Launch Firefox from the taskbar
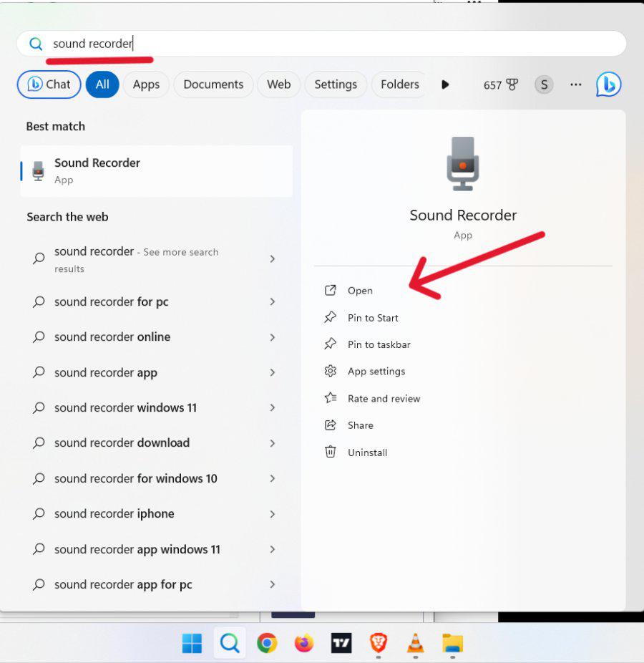This screenshot has width=644, height=663. pos(304,643)
